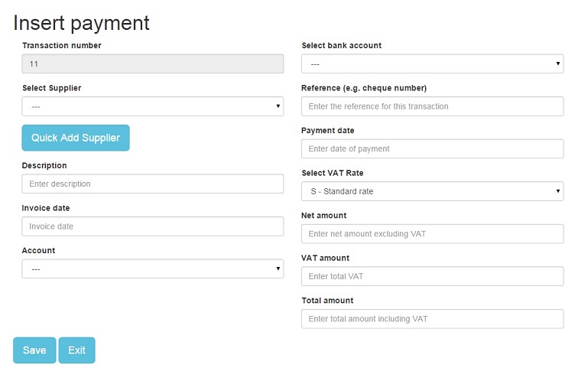Click the Insert payment heading
This screenshot has height=371, width=588.
coord(81,23)
